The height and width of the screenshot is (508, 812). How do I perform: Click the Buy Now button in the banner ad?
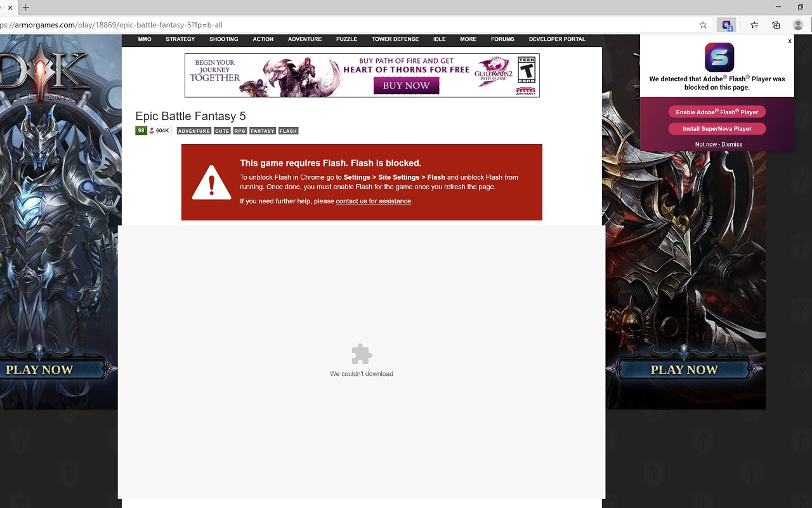(x=406, y=85)
